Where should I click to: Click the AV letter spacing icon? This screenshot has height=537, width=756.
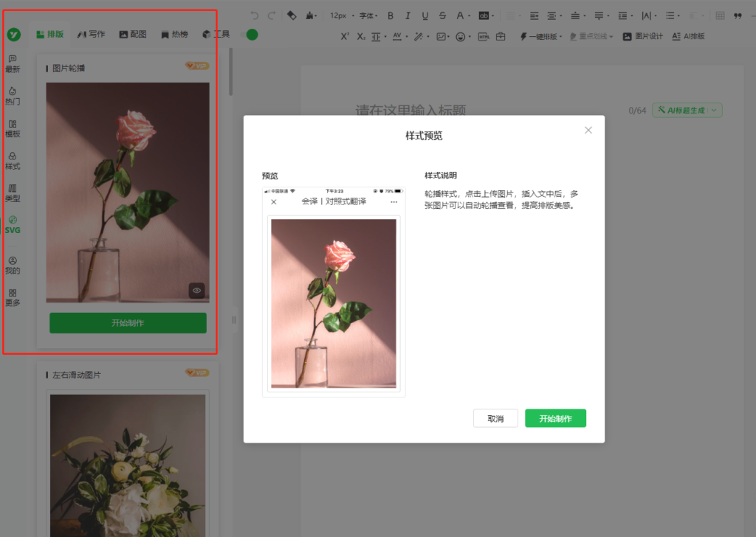(x=397, y=37)
